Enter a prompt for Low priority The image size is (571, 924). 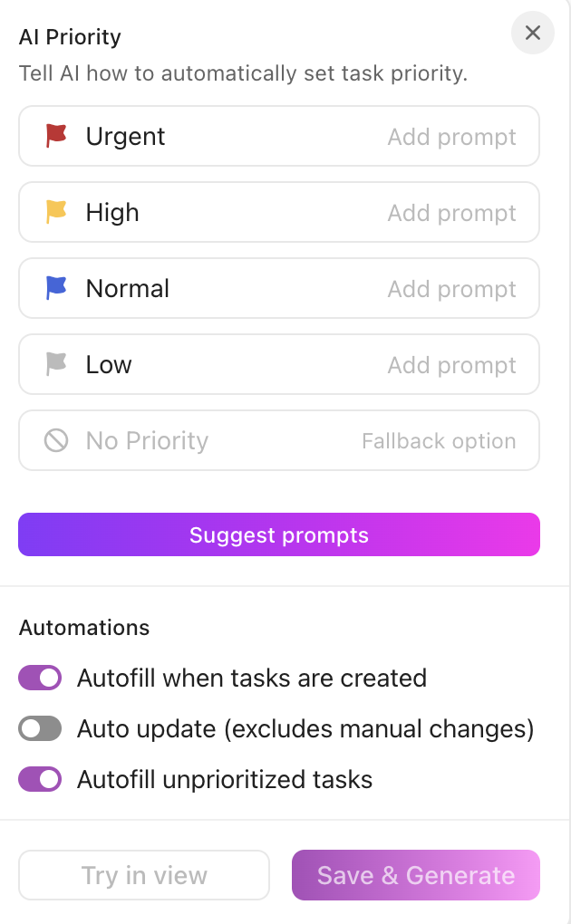451,364
